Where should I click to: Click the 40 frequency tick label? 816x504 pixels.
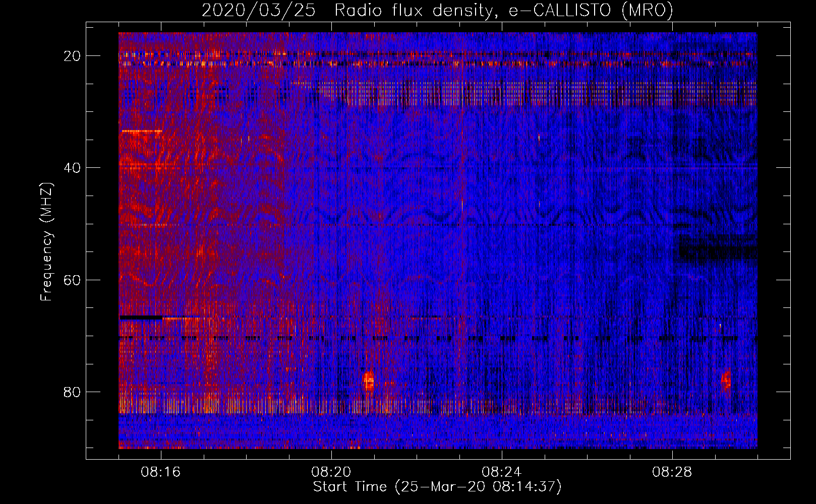click(x=72, y=168)
